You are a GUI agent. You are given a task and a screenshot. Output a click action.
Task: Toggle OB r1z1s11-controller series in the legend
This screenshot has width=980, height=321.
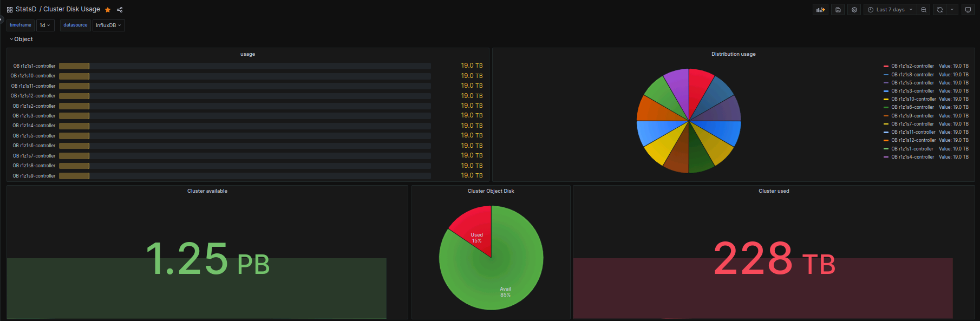(x=913, y=132)
